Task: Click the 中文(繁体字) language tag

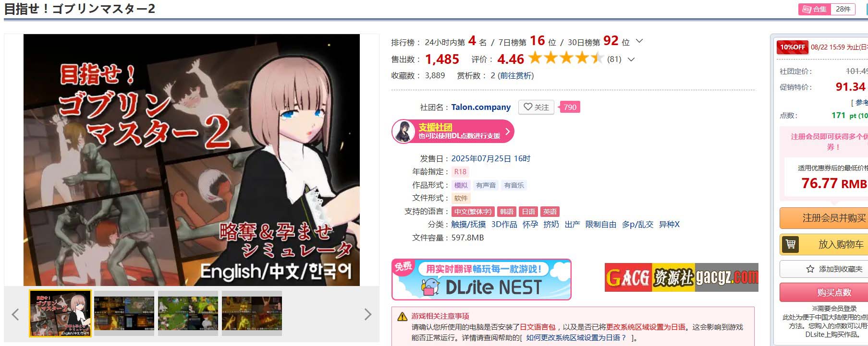Action: (x=473, y=212)
